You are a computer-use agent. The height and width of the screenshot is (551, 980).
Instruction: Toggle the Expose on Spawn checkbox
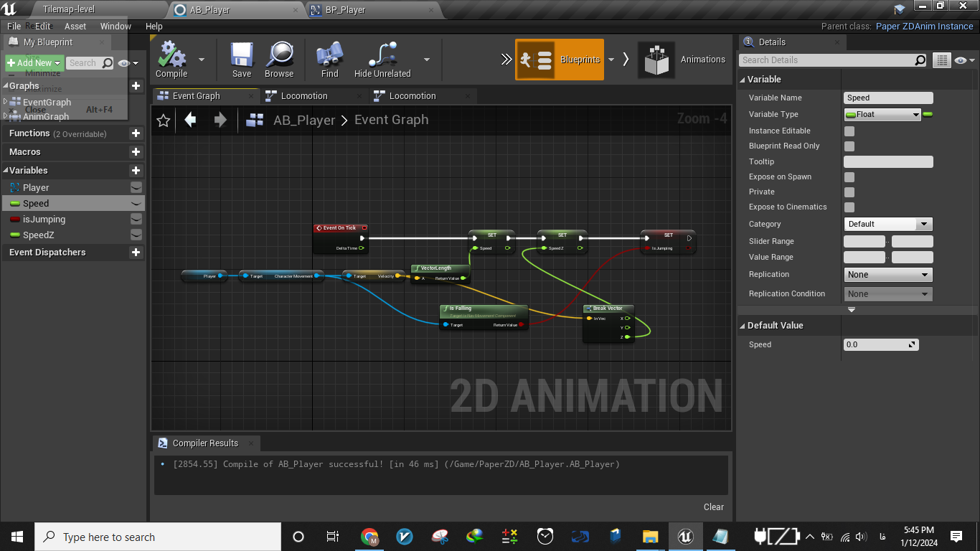(x=849, y=177)
